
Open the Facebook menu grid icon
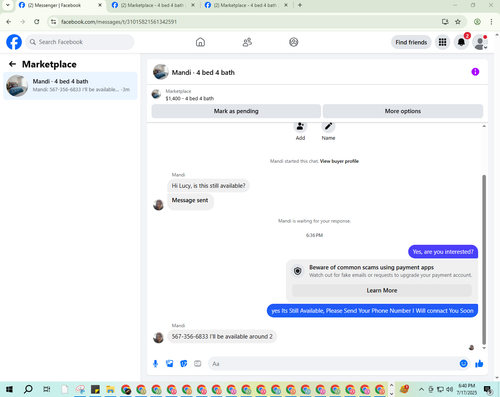(442, 42)
